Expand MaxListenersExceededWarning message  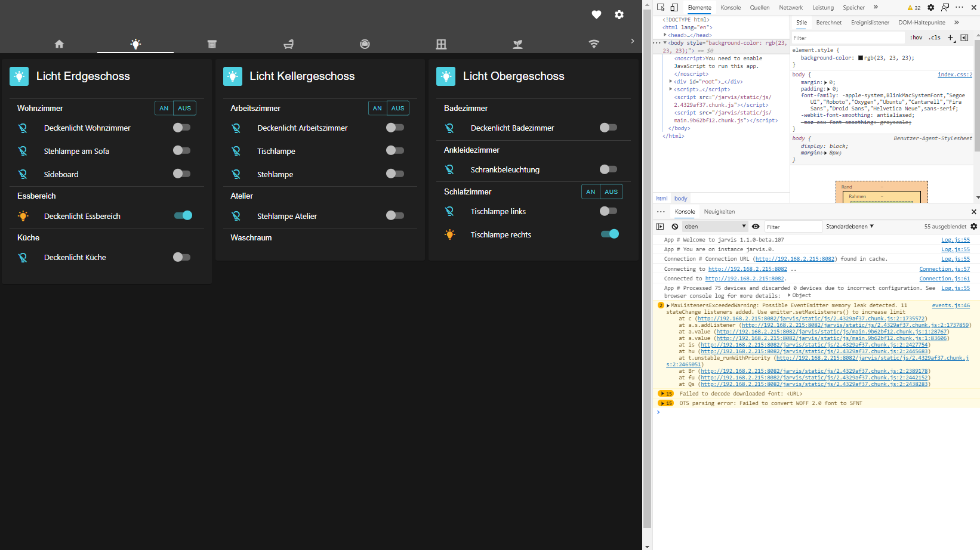(668, 305)
